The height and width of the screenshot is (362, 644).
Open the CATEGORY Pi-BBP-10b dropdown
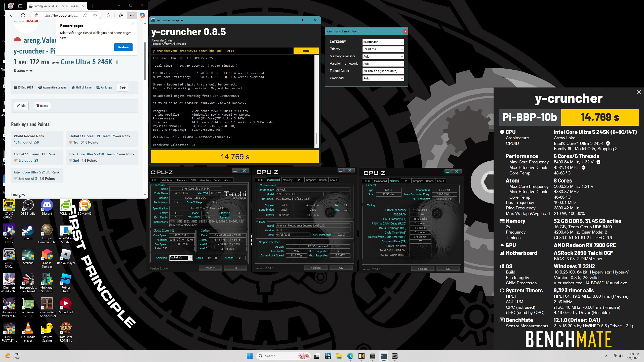click(383, 42)
